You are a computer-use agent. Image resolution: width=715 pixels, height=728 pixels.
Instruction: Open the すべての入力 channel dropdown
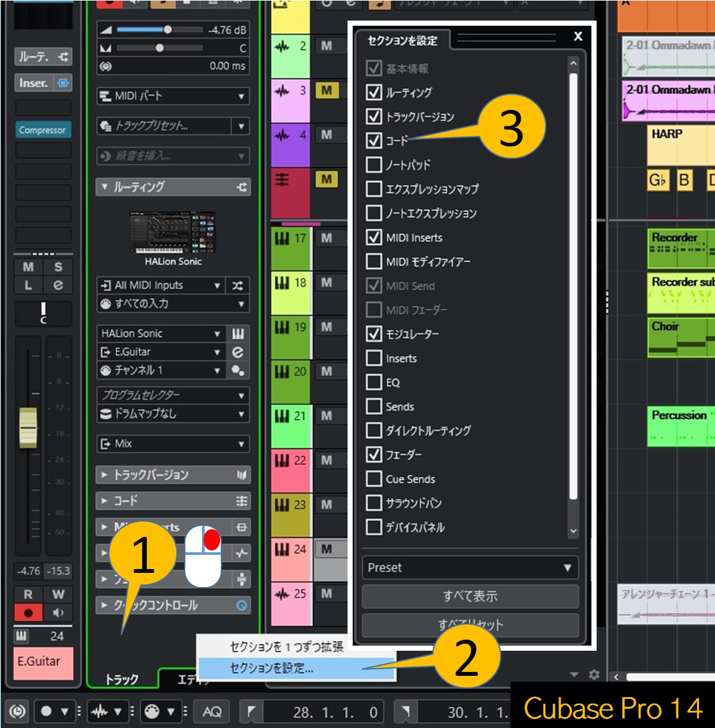coord(172,304)
